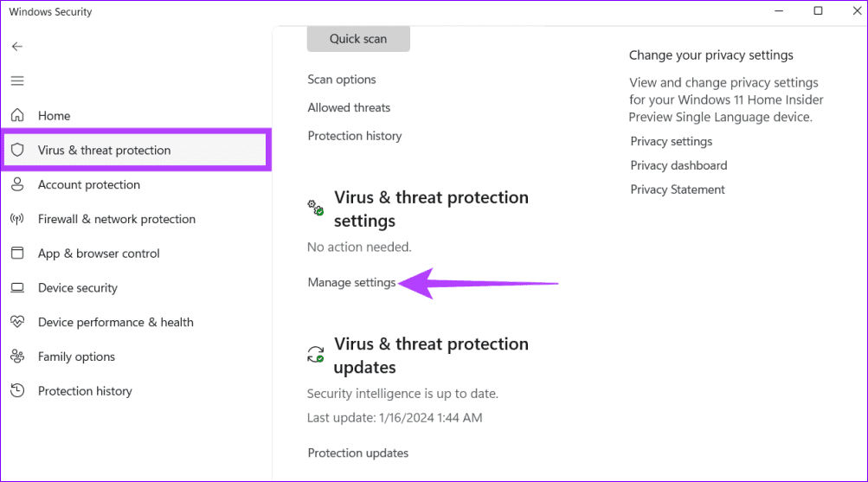
Task: Open Protection history in sidebar
Action: click(x=85, y=391)
